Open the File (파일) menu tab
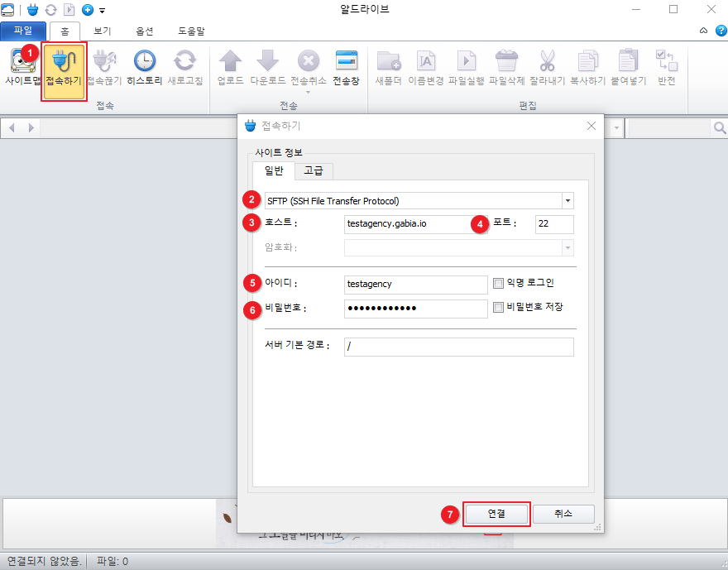The width and height of the screenshot is (728, 570). [23, 31]
